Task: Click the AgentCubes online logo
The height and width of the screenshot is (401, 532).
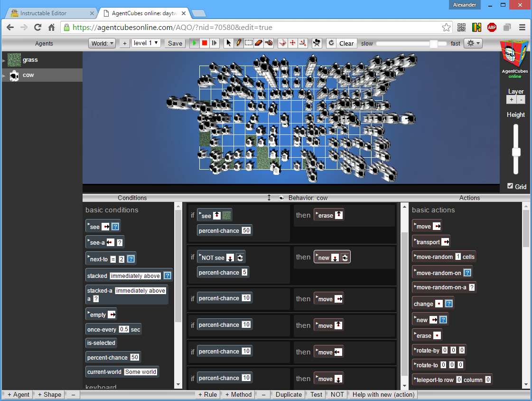Action: [515, 59]
